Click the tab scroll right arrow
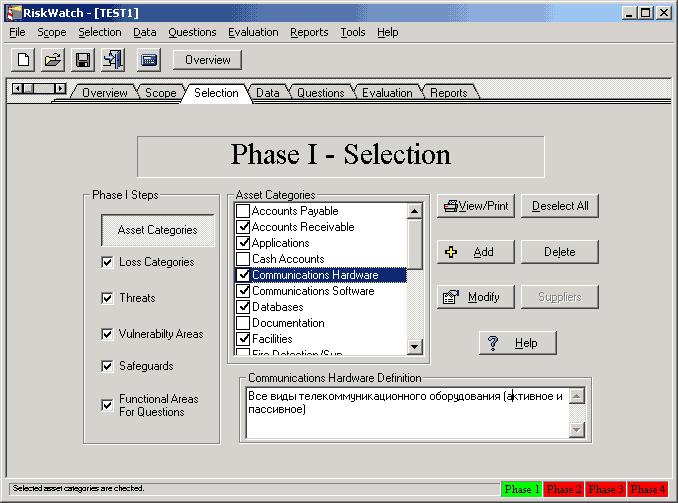Viewport: 678px width, 503px height. click(61, 89)
